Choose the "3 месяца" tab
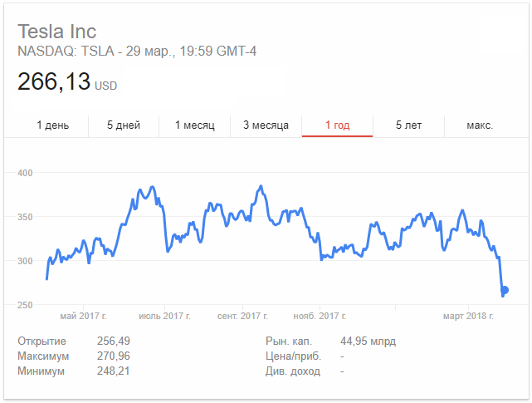 [266, 125]
